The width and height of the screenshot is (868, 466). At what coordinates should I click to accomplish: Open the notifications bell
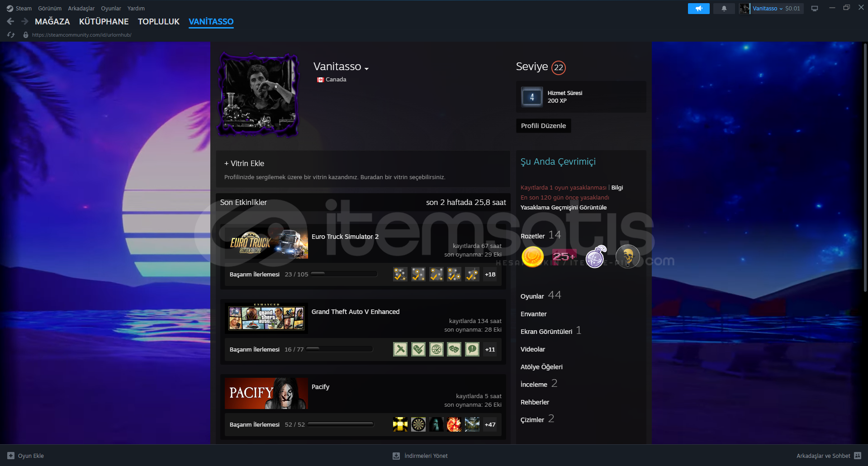tap(724, 9)
